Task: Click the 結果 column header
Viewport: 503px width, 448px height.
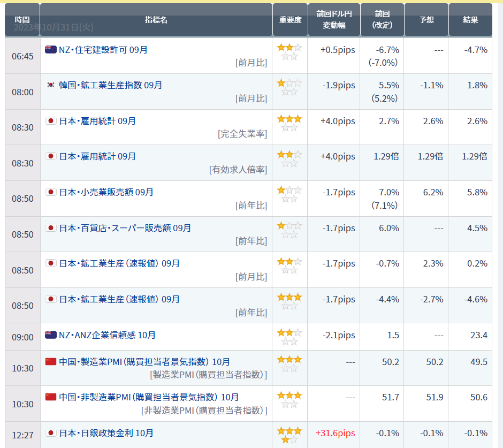Action: (470, 19)
